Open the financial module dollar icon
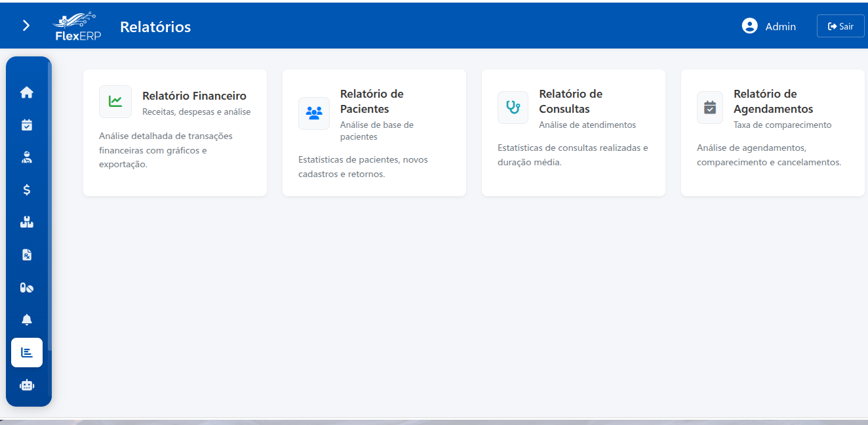 pos(27,190)
